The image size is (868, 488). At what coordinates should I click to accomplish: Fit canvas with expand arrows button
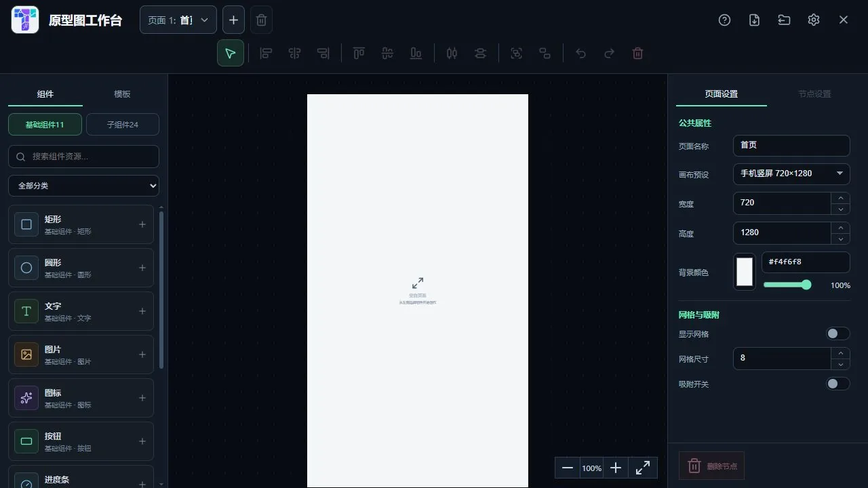pos(643,468)
